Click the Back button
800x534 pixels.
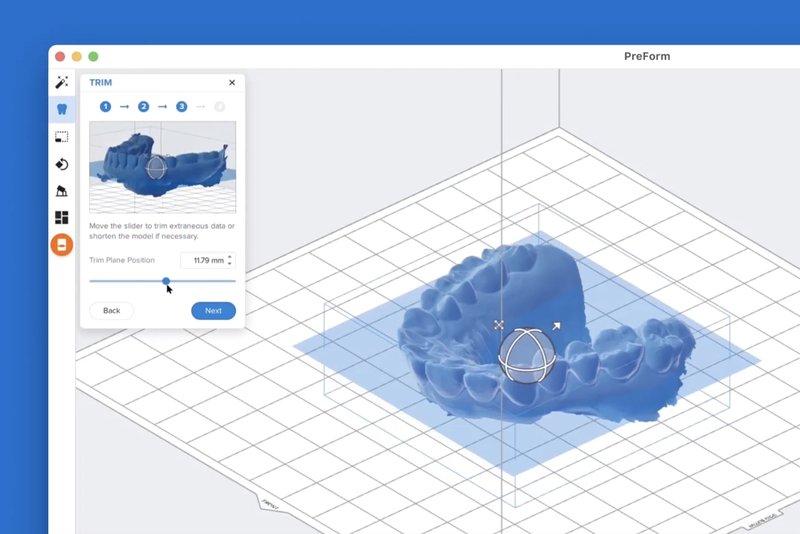pos(111,311)
